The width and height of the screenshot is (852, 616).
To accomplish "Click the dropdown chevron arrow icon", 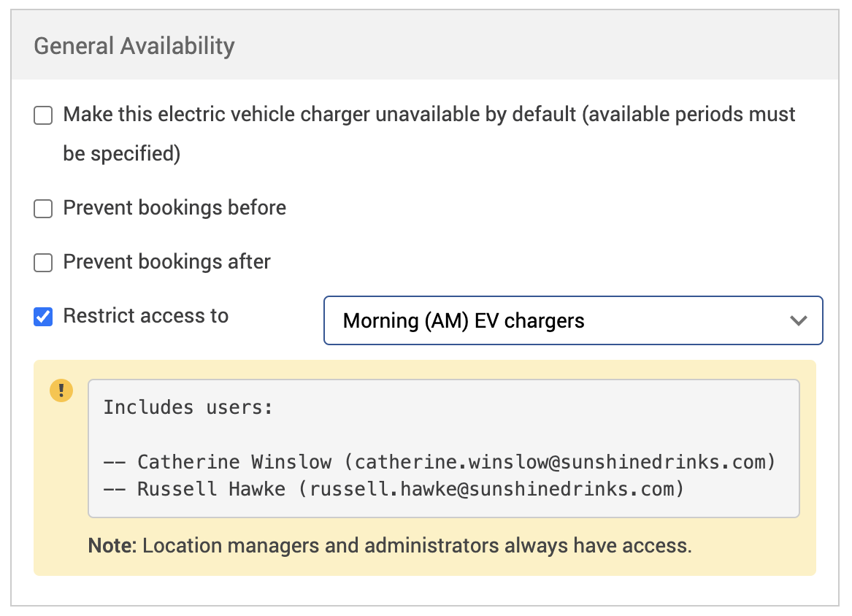I will point(799,320).
